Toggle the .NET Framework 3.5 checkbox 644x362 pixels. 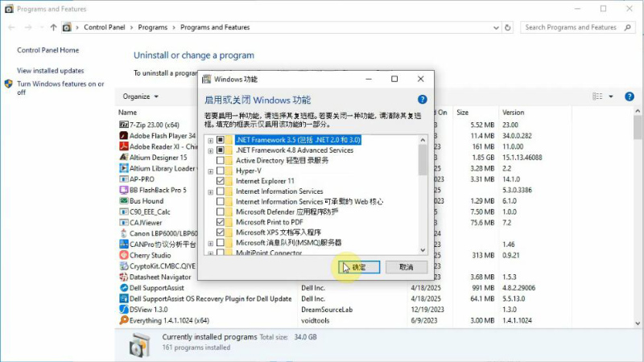coord(220,140)
